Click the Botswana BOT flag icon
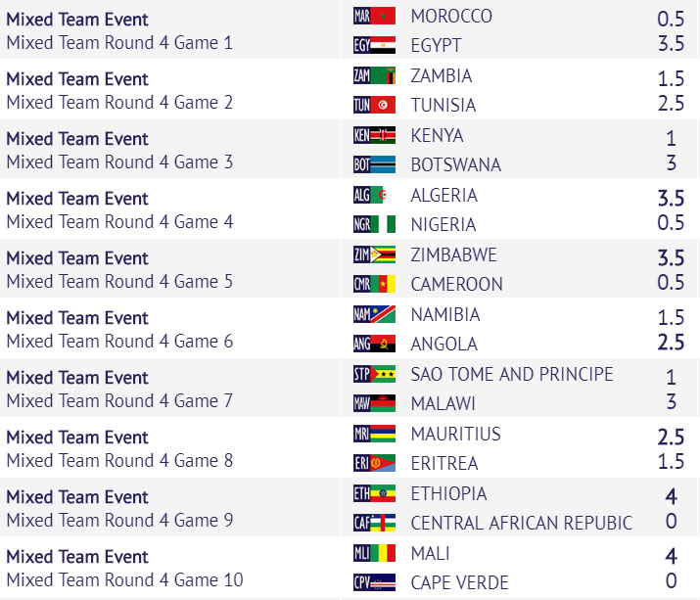This screenshot has height=600, width=700. click(x=374, y=164)
